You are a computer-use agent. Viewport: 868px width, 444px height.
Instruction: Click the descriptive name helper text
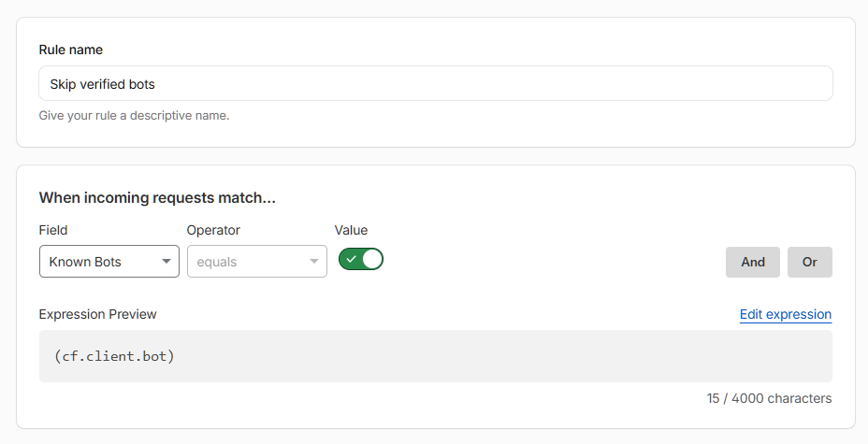point(134,116)
